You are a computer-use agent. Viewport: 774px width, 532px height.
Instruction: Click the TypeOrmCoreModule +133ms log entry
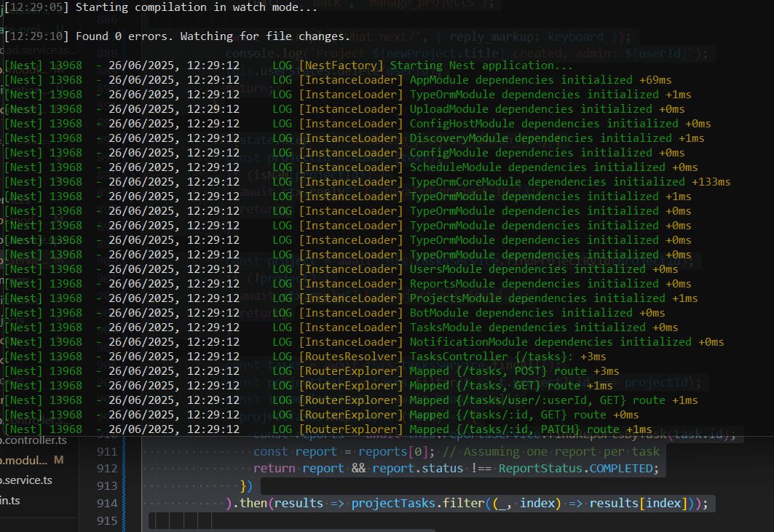click(367, 182)
